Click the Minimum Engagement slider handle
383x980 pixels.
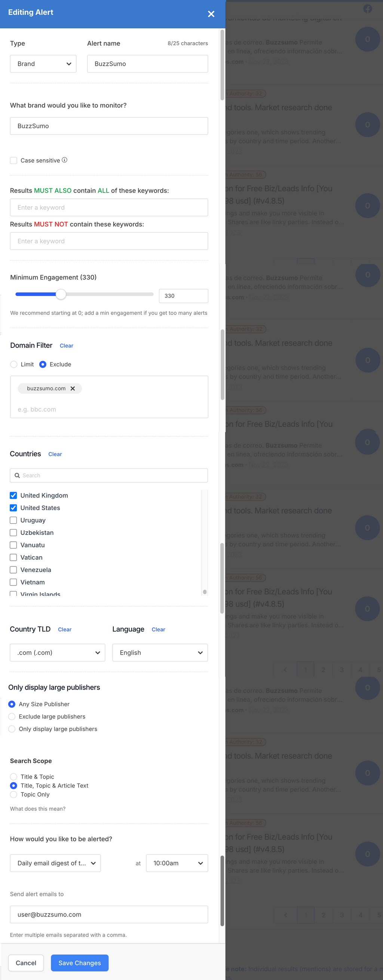pos(61,294)
